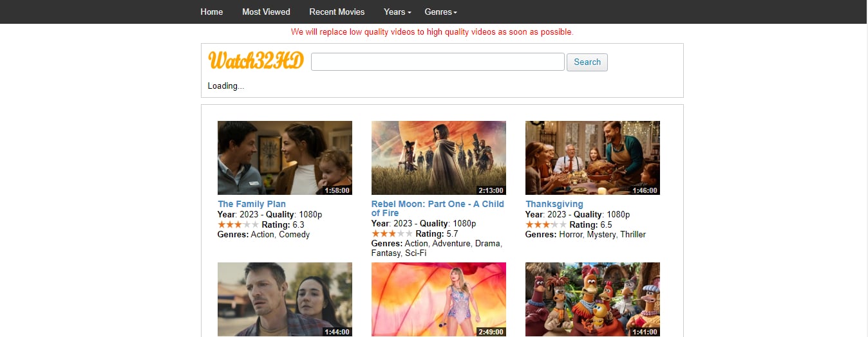Click the star rating under Rebel Moon

[x=392, y=233]
